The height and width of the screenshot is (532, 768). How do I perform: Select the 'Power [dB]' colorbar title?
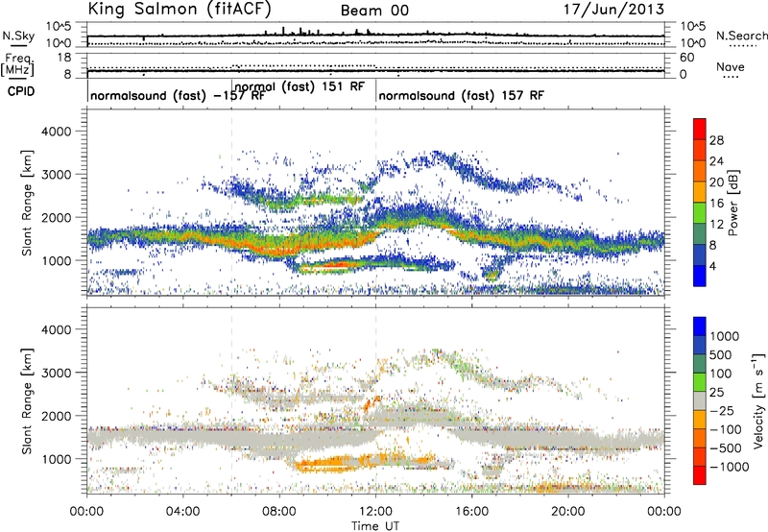(732, 203)
